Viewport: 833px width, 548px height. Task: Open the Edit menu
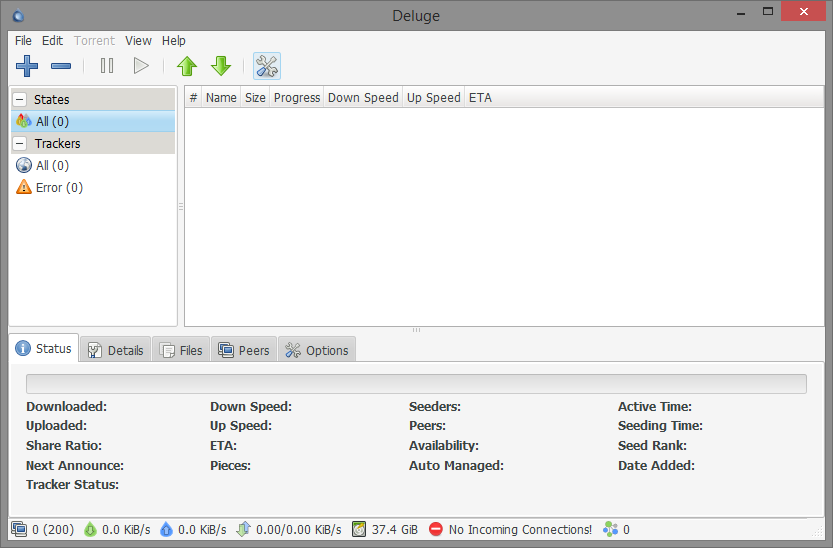tap(53, 41)
